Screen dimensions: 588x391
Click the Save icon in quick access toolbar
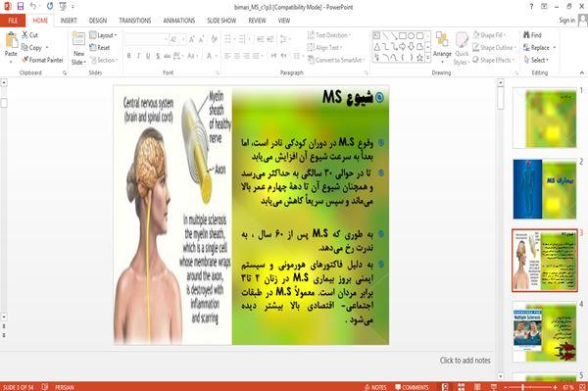pyautogui.click(x=21, y=7)
